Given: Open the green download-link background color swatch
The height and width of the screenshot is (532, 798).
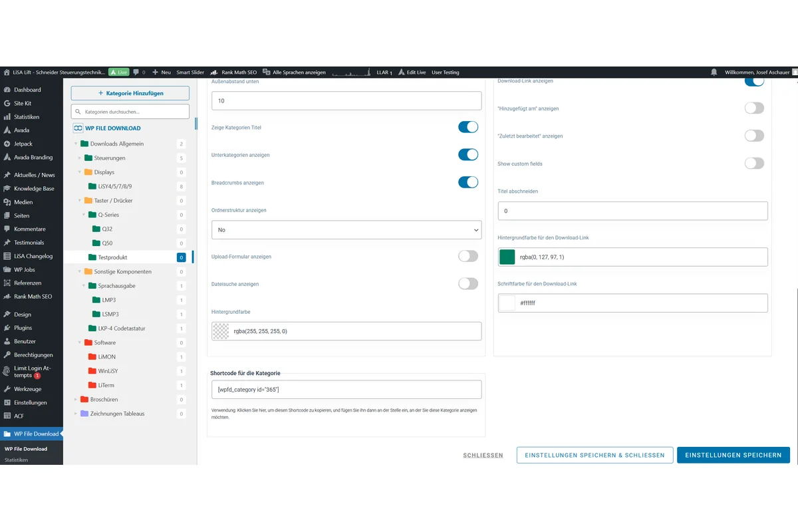Looking at the screenshot, I should click(x=507, y=257).
